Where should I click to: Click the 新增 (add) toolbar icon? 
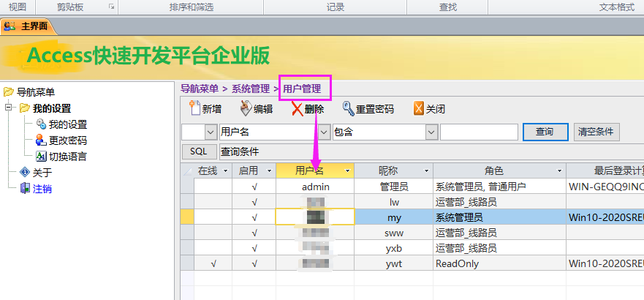click(194, 108)
